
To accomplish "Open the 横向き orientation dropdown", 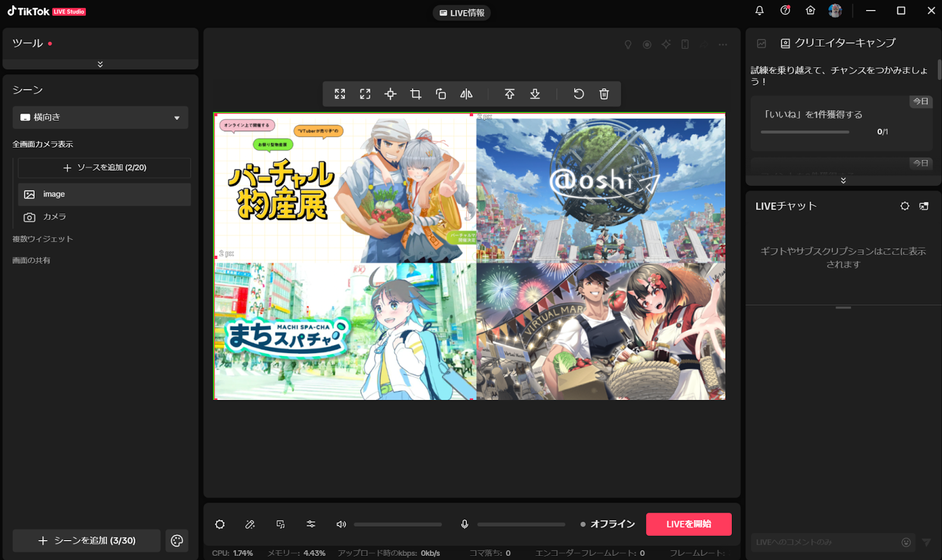I will click(100, 118).
